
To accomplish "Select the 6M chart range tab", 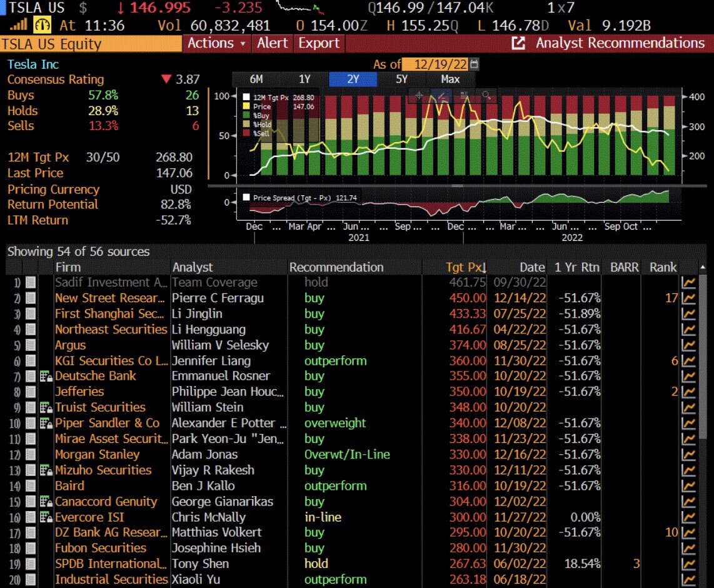I will pos(256,79).
